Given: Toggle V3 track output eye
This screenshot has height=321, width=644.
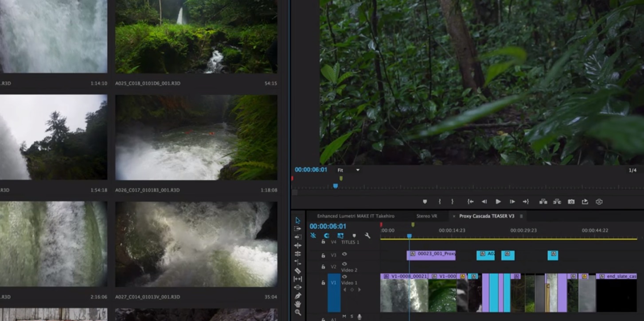Looking at the screenshot, I should coord(344,254).
